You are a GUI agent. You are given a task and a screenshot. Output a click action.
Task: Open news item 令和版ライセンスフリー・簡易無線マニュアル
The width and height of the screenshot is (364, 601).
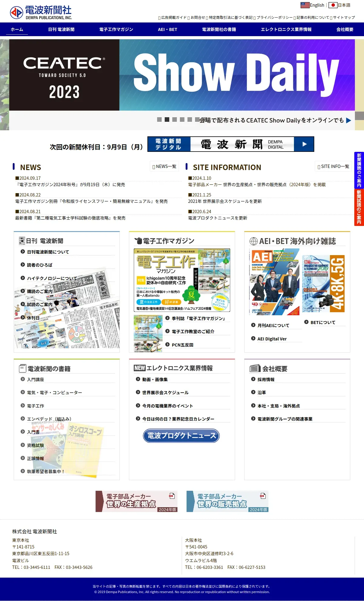pyautogui.click(x=91, y=201)
